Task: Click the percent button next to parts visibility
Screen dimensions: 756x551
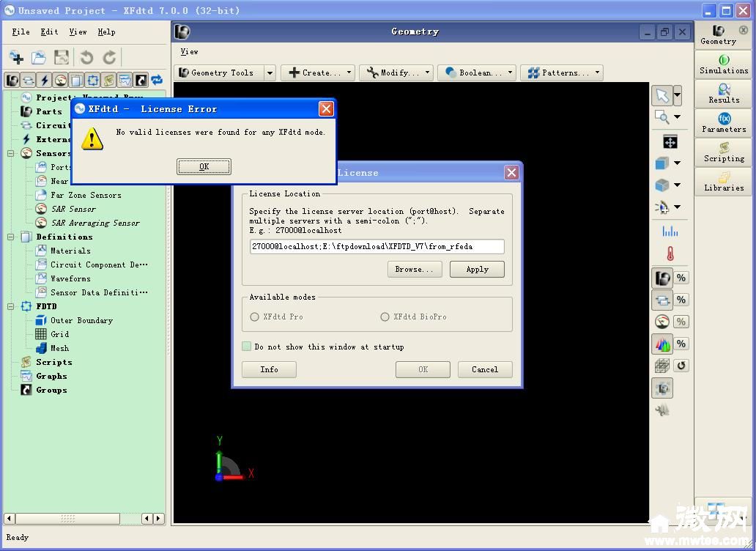Action: click(681, 278)
